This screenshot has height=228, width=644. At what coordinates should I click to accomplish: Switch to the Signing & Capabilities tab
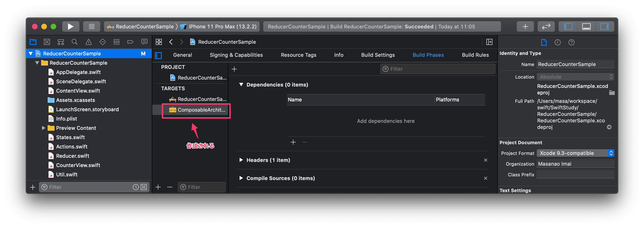[236, 55]
